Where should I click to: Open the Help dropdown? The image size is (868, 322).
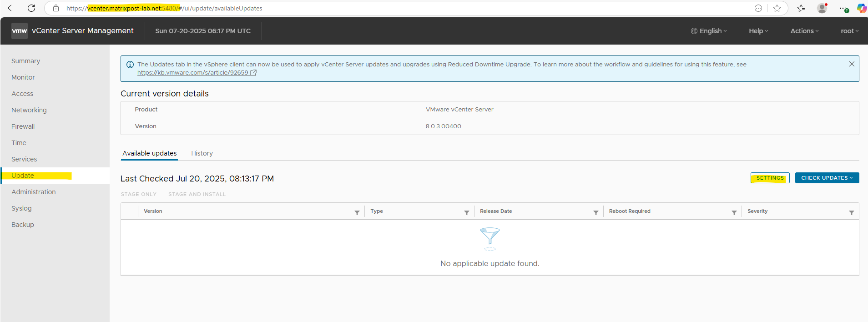[758, 31]
